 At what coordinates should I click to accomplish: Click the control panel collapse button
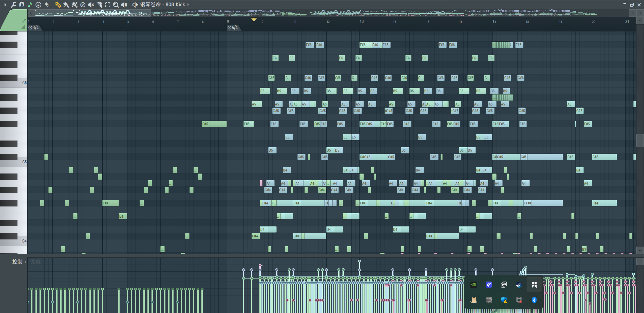click(640, 261)
